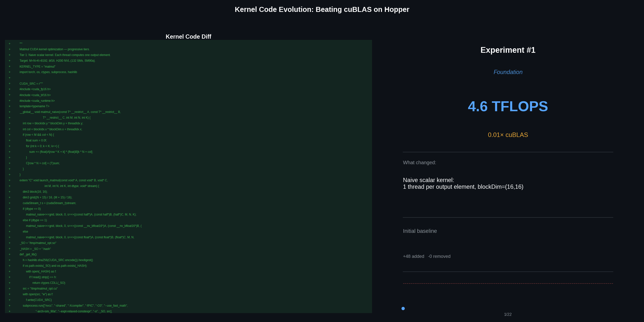Click the matmul_naive launch line with 'const float*'

(80, 238)
